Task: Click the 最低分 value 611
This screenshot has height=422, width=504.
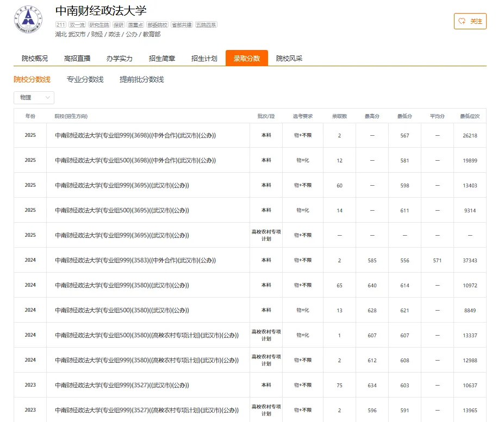Action: (x=405, y=211)
